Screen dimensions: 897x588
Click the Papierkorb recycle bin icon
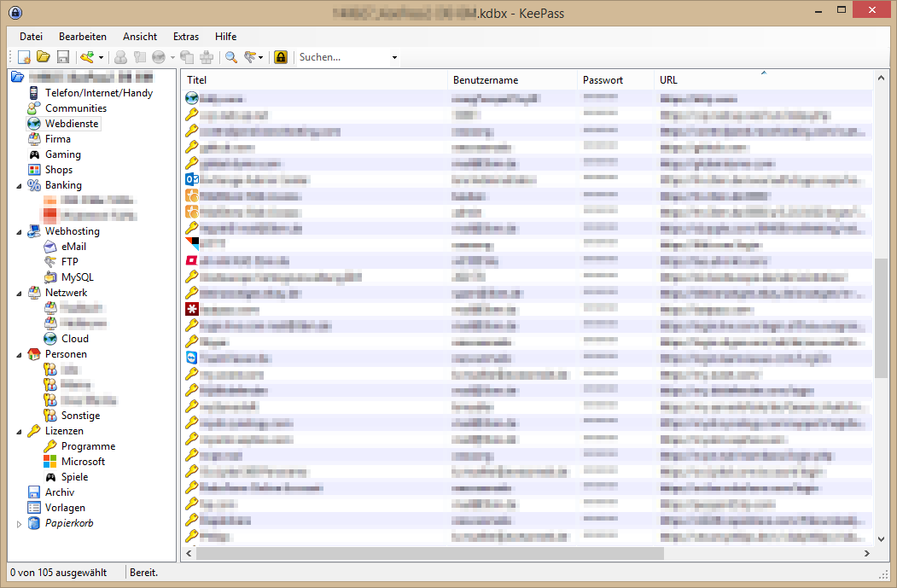point(34,523)
